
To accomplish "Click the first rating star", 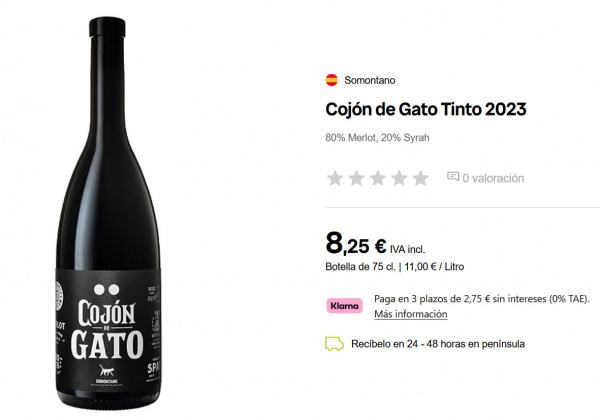I will (x=335, y=178).
